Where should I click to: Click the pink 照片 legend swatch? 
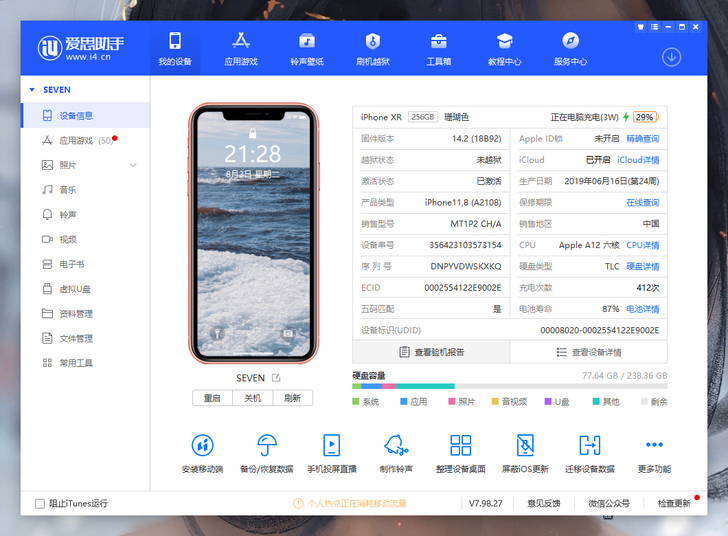point(452,401)
